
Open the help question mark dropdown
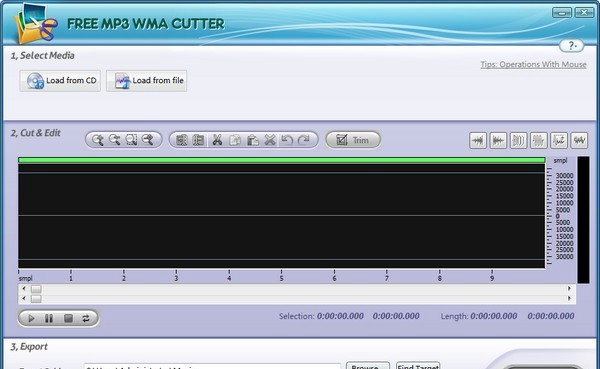[572, 46]
